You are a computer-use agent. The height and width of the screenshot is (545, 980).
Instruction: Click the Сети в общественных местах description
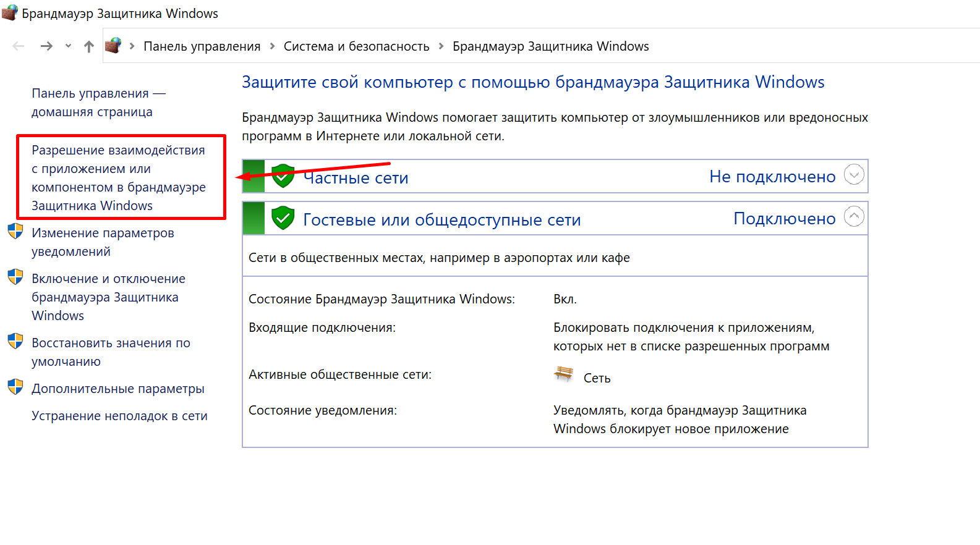[439, 258]
